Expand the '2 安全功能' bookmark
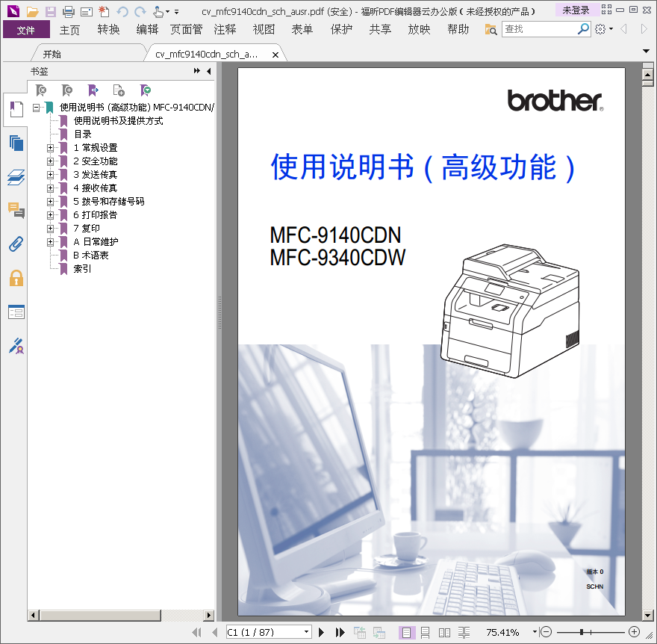This screenshot has width=657, height=644. pyautogui.click(x=50, y=161)
